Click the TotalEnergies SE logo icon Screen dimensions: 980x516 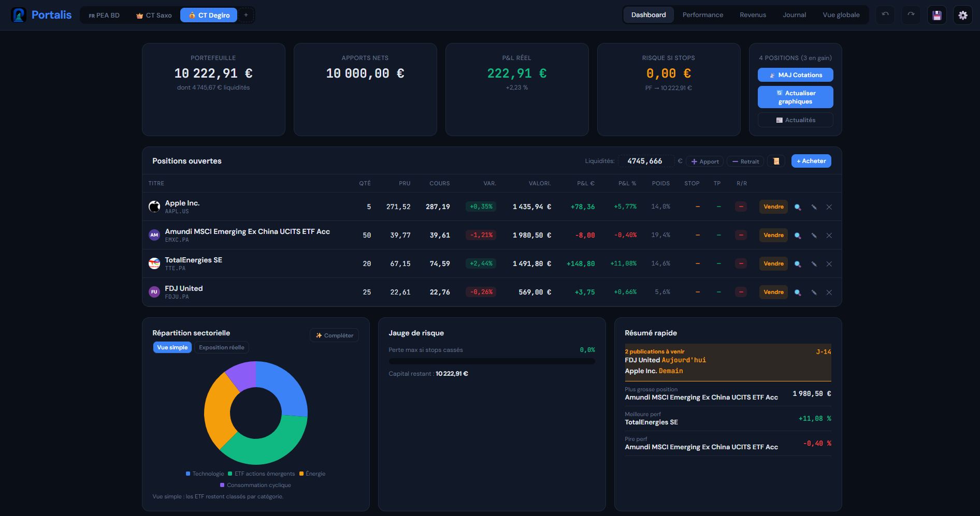click(154, 263)
